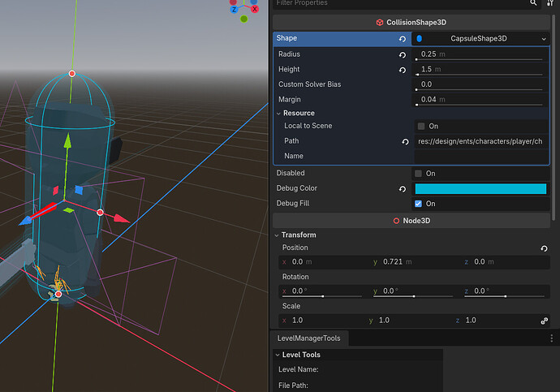Click the 'File Path:' label
This screenshot has width=560, height=392.
pyautogui.click(x=293, y=386)
